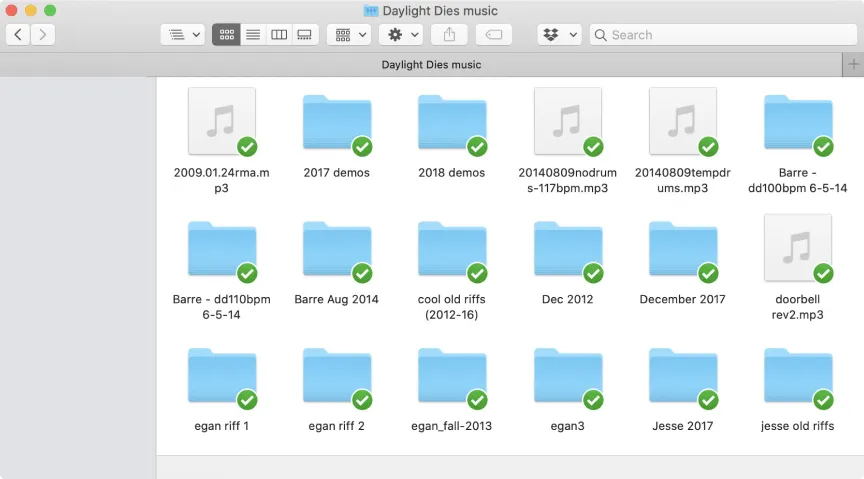
Task: Open the gear action menu
Action: click(x=401, y=35)
